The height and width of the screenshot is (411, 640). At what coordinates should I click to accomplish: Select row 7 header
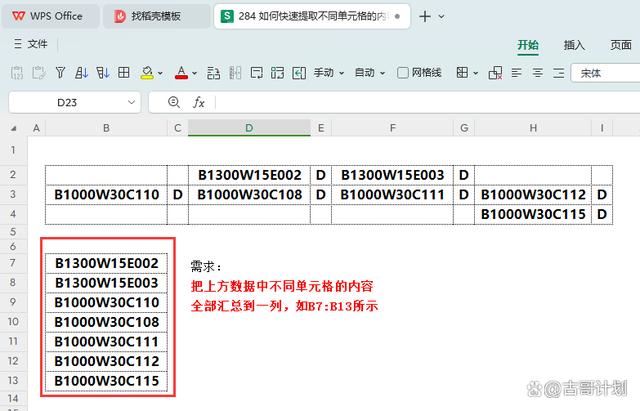point(13,263)
